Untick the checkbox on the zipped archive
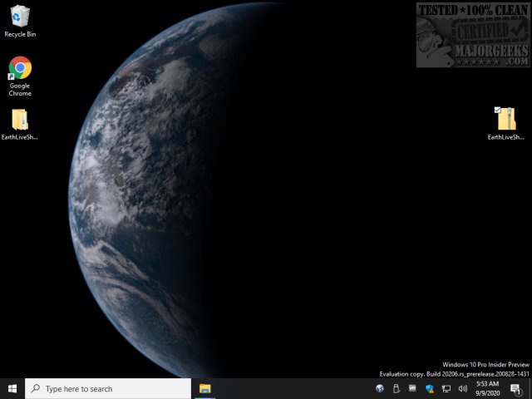Viewport: 532px width, 399px height. click(497, 110)
